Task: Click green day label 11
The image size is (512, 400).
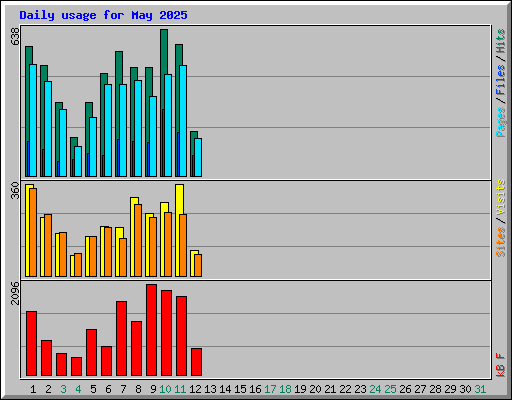Action: (x=180, y=389)
